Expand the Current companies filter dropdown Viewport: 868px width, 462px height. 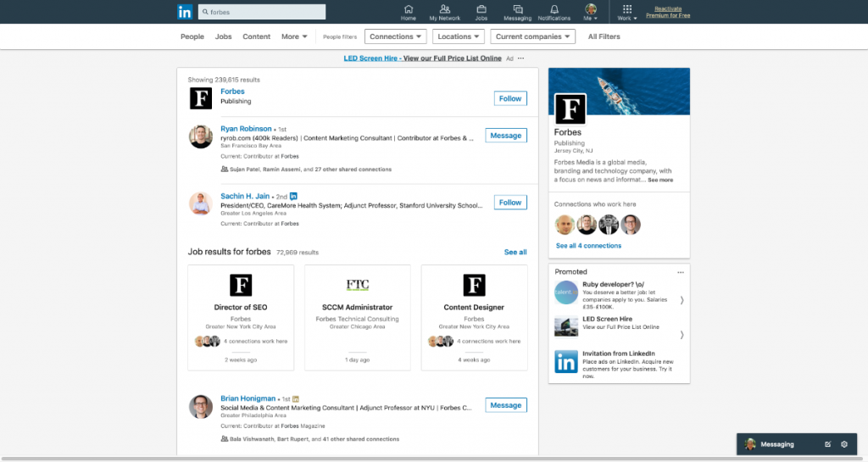[x=532, y=36]
